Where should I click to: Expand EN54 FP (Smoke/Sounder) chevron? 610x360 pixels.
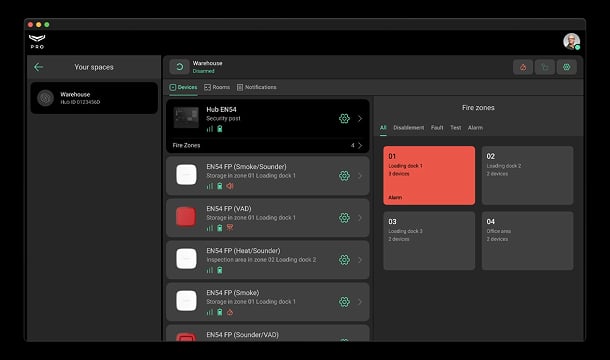pos(360,176)
